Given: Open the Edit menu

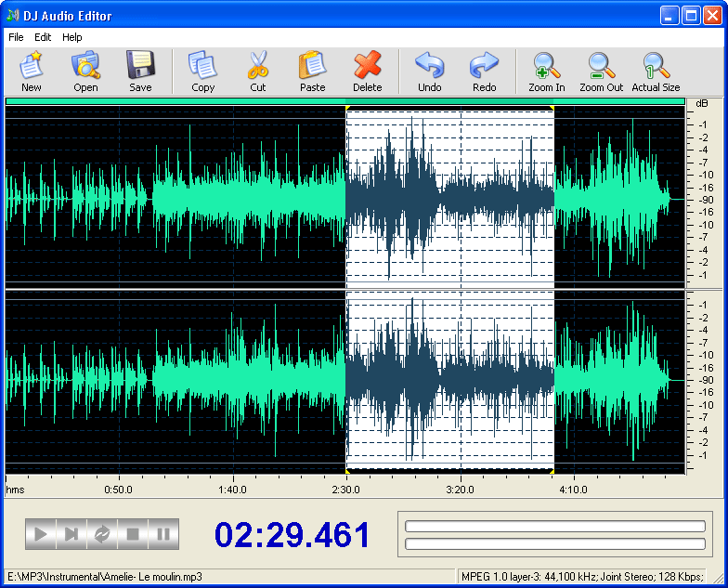Looking at the screenshot, I should click(43, 37).
